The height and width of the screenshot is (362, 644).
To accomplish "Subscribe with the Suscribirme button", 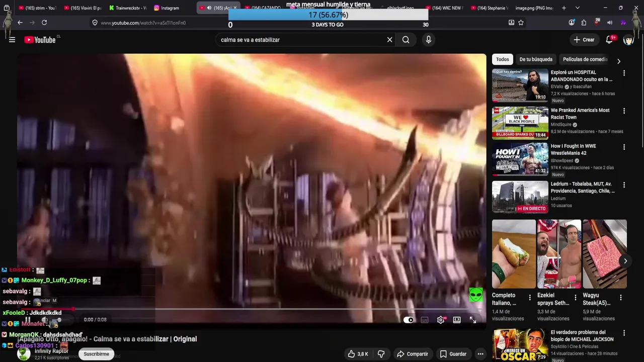I will tap(96, 354).
